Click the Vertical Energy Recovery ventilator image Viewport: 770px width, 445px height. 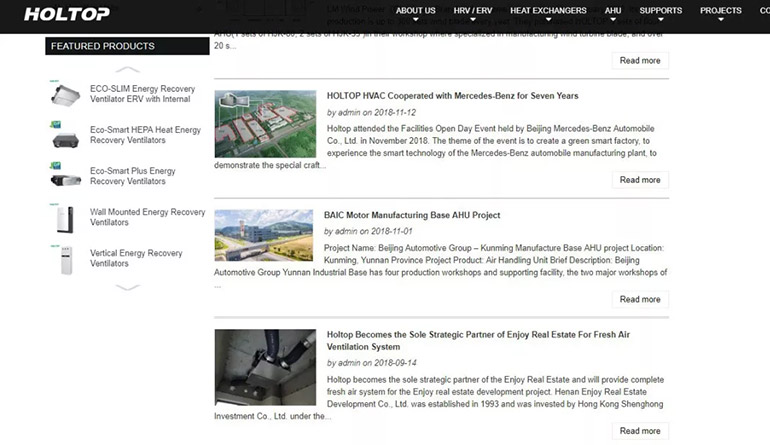65,259
